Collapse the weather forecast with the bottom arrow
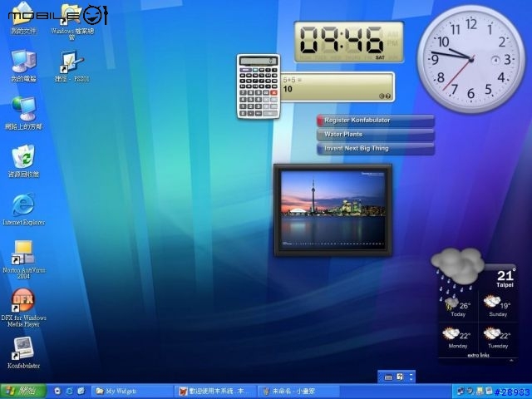The height and width of the screenshot is (399, 532). (511, 360)
